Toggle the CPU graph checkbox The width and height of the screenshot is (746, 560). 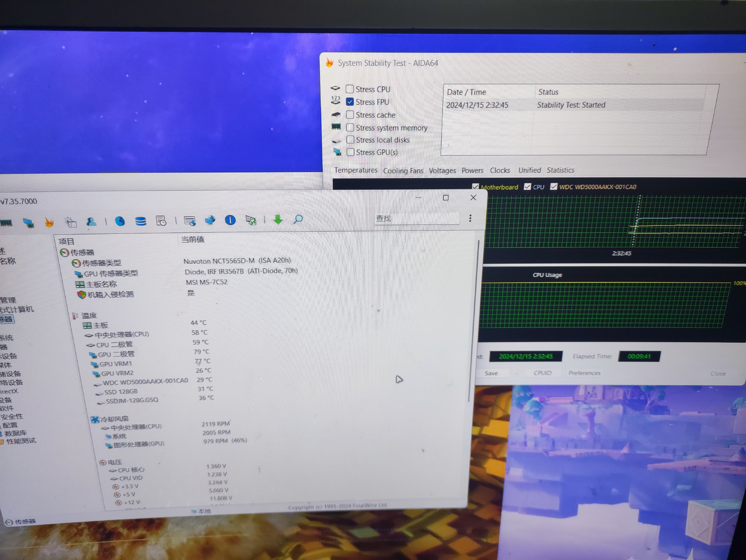point(527,186)
